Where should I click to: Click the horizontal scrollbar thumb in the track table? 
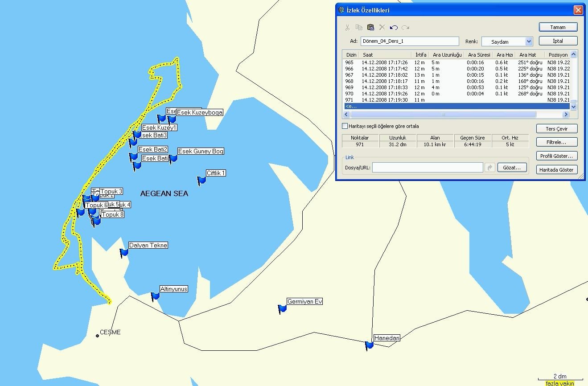coord(443,115)
